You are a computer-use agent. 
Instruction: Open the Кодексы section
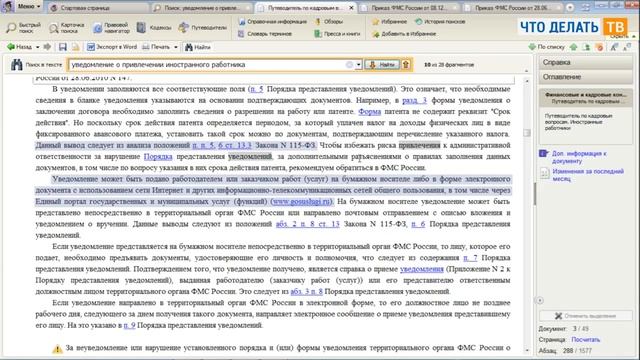154,28
